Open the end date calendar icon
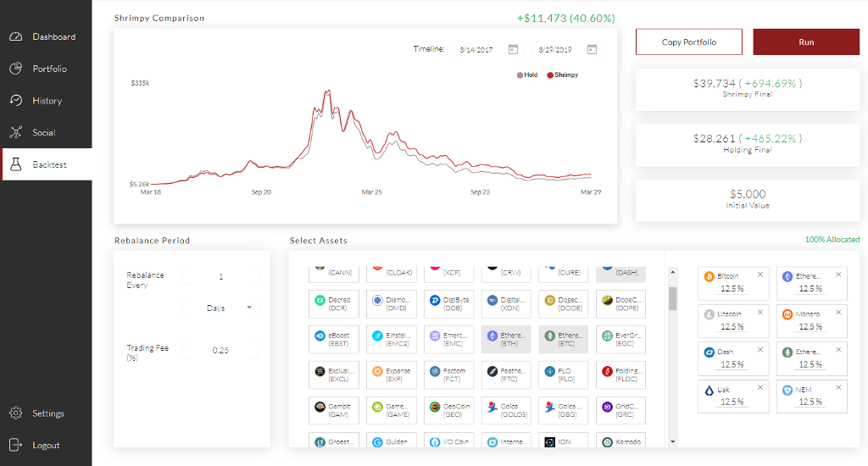This screenshot has height=466, width=868. [x=592, y=49]
